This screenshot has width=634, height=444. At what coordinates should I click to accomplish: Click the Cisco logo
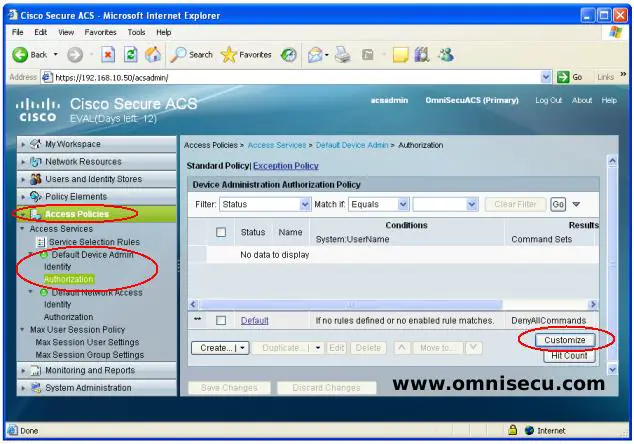(x=38, y=110)
